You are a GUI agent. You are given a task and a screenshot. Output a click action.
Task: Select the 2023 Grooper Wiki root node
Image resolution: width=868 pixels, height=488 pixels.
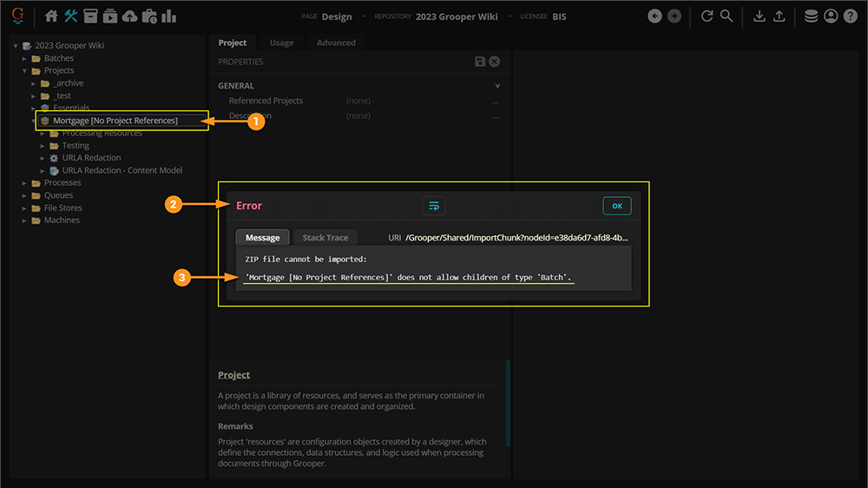pyautogui.click(x=69, y=45)
